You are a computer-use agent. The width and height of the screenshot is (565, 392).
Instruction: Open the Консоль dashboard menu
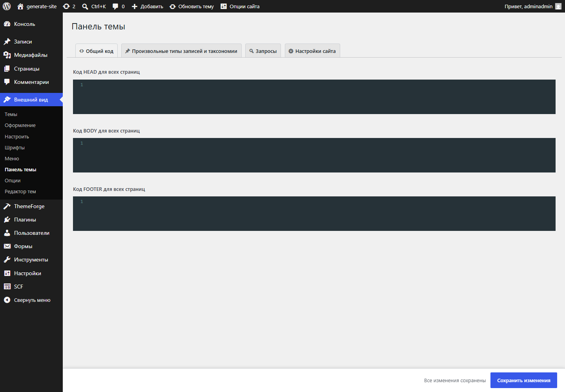(x=31, y=24)
